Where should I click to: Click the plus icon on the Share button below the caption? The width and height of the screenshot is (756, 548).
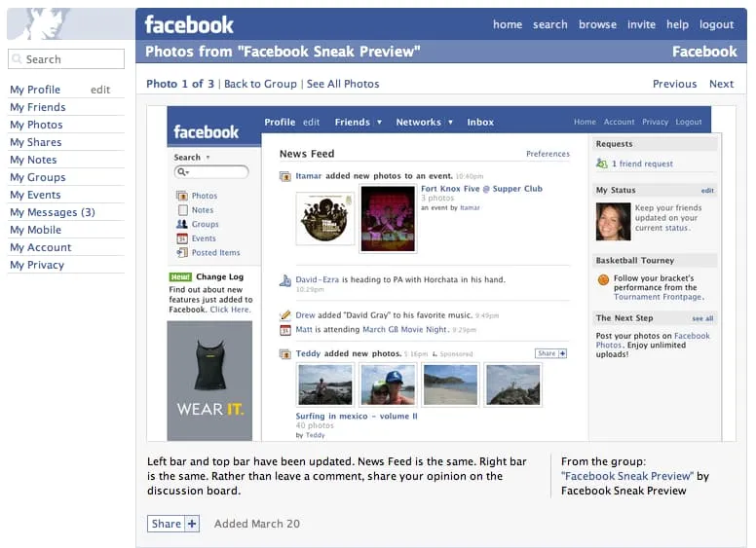(191, 524)
